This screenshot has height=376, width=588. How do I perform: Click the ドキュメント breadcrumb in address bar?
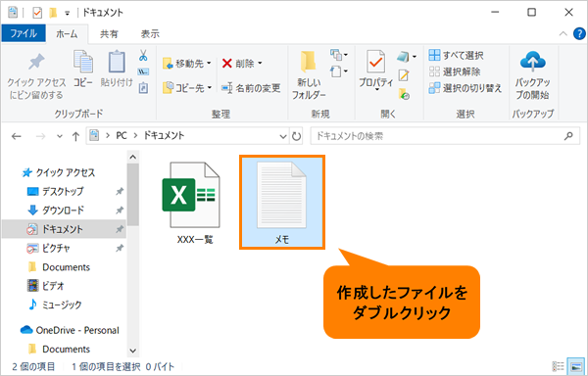pos(164,135)
